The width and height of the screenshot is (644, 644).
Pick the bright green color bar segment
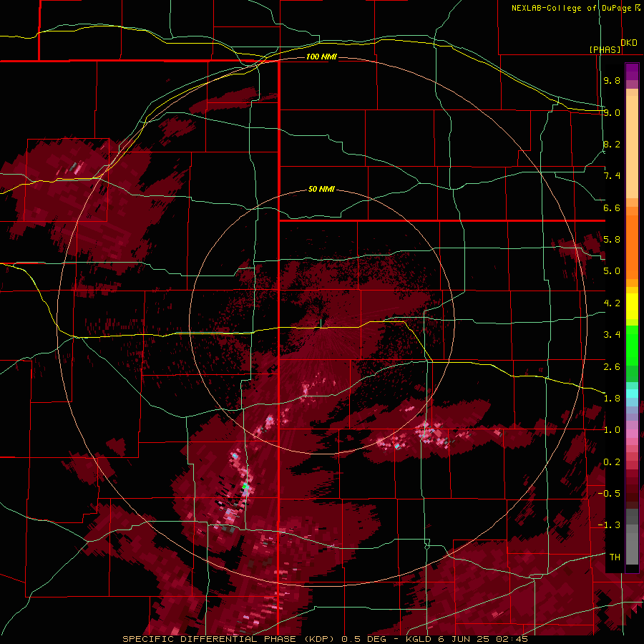[632, 346]
